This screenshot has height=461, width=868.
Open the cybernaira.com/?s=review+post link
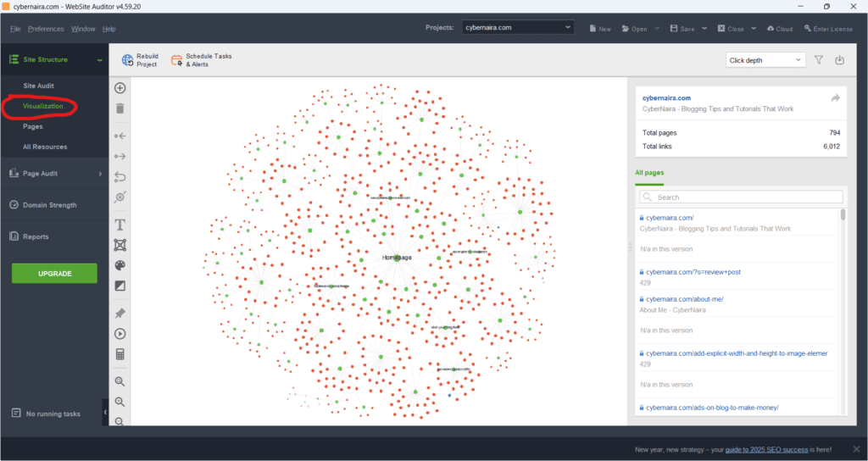[x=693, y=272]
